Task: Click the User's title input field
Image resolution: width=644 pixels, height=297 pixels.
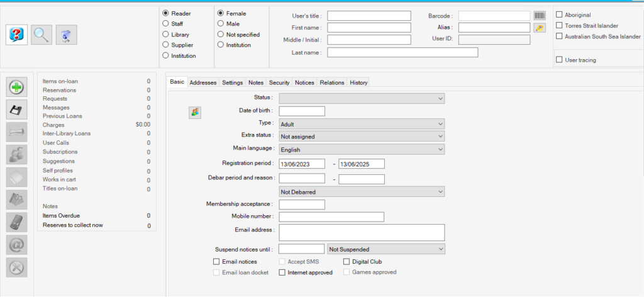Action: click(x=369, y=16)
